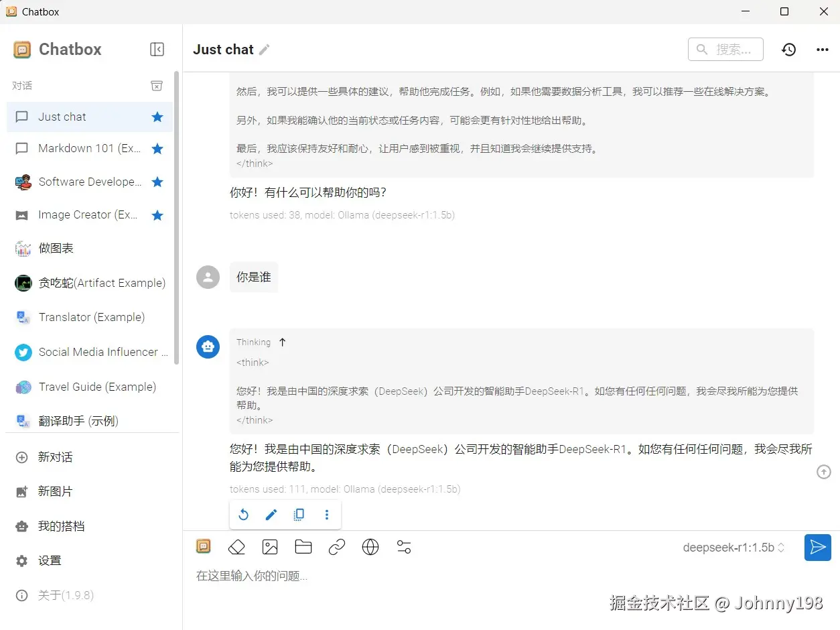Enable web browsing with the globe icon
840x630 pixels.
[370, 547]
